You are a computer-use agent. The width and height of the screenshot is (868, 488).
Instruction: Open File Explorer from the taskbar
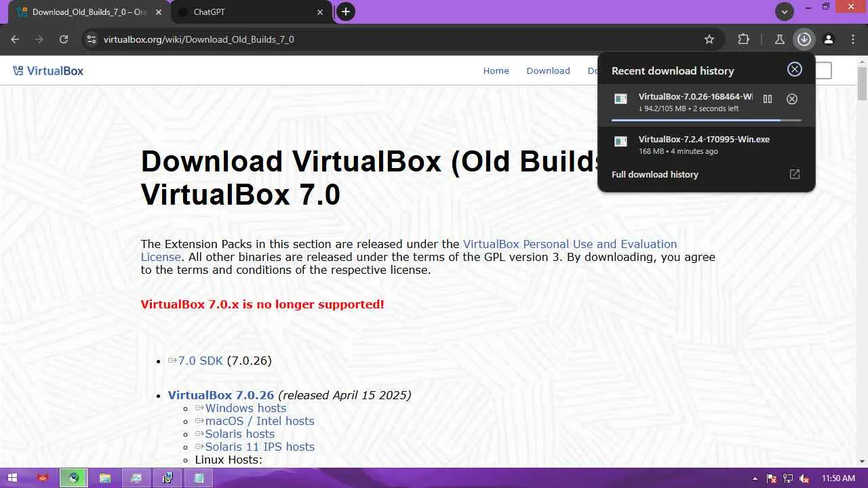[104, 478]
